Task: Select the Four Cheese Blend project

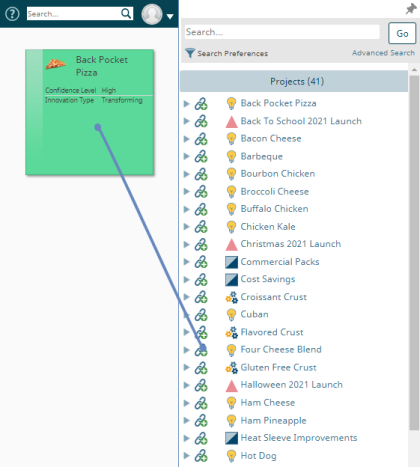Action: (x=281, y=349)
